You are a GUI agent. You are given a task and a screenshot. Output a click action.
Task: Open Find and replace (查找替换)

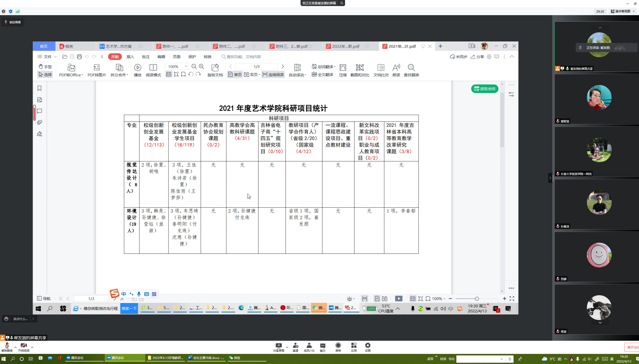(411, 70)
